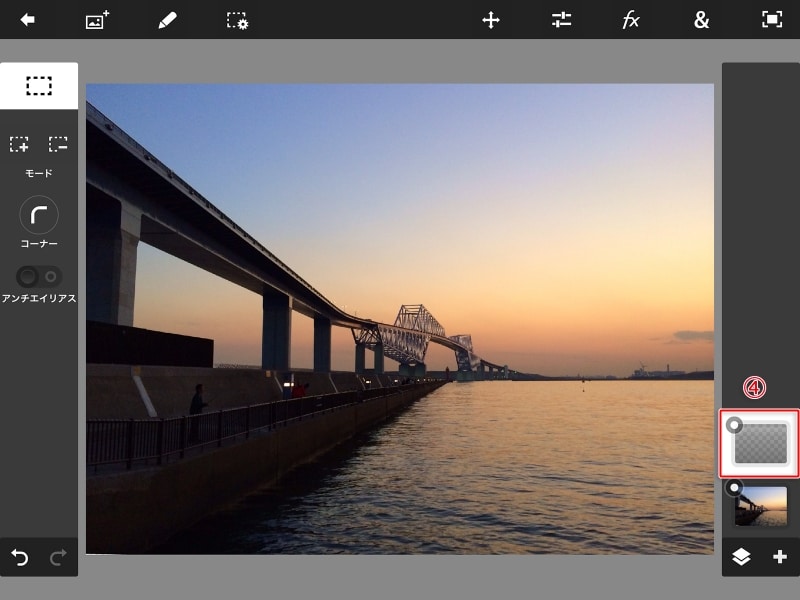
Task: Open the adjustments sliders menu
Action: coord(561,20)
